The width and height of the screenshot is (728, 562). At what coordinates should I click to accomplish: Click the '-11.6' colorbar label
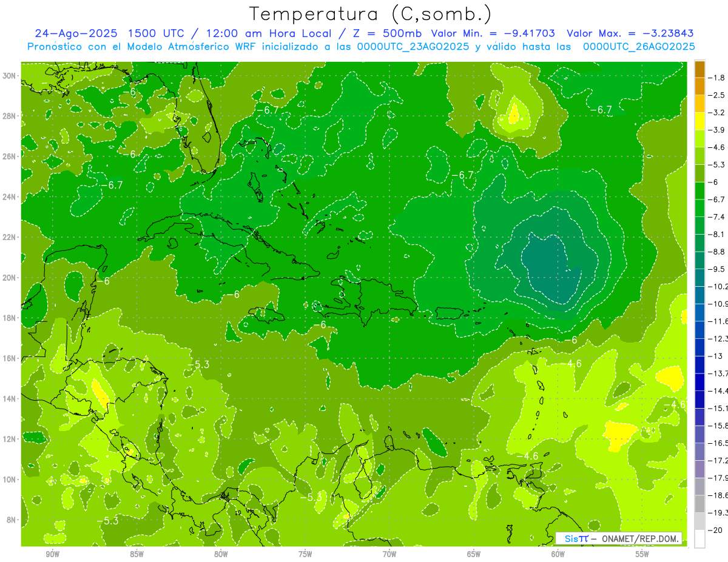pyautogui.click(x=719, y=321)
